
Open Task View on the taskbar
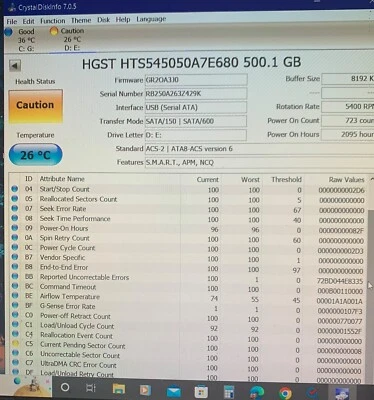(x=90, y=388)
